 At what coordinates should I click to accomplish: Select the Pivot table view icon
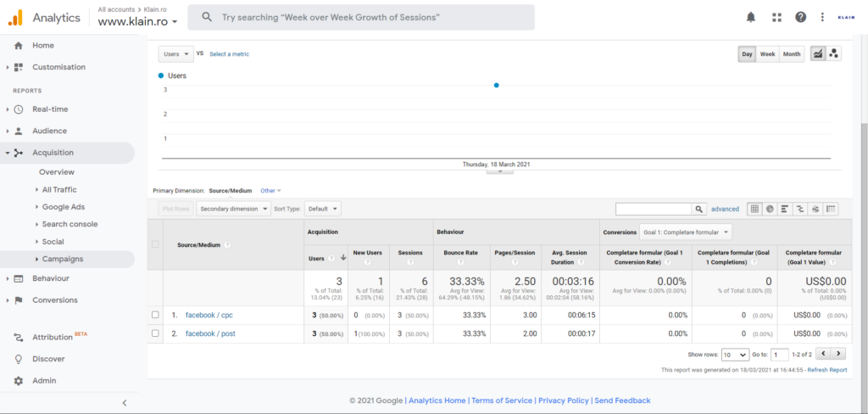coord(831,209)
